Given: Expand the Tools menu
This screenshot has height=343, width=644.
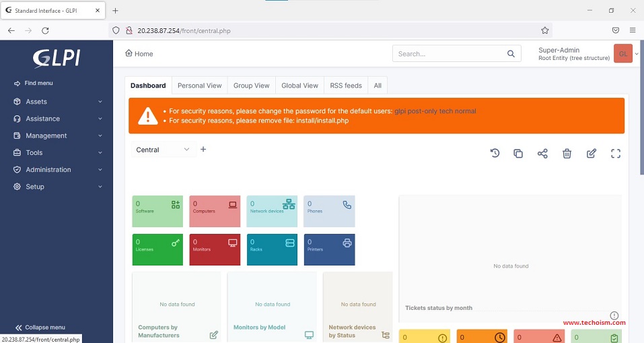Looking at the screenshot, I should (57, 152).
